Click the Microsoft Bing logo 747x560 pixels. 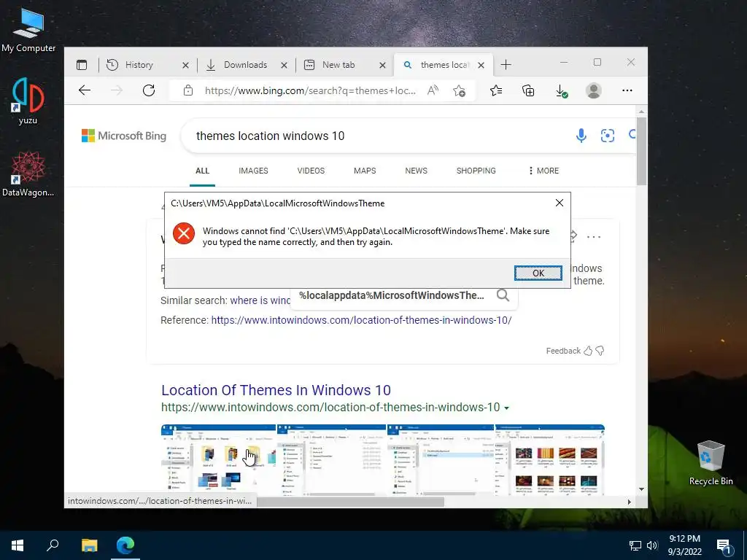click(124, 136)
